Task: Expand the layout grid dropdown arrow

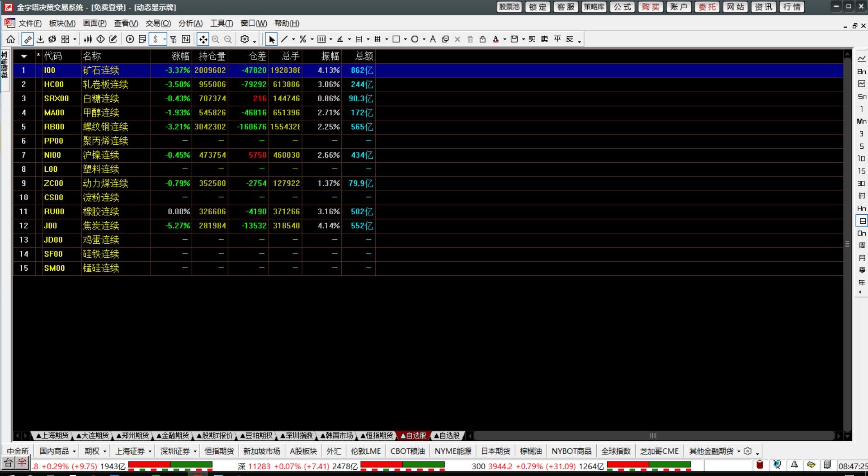Action: pyautogui.click(x=75, y=39)
